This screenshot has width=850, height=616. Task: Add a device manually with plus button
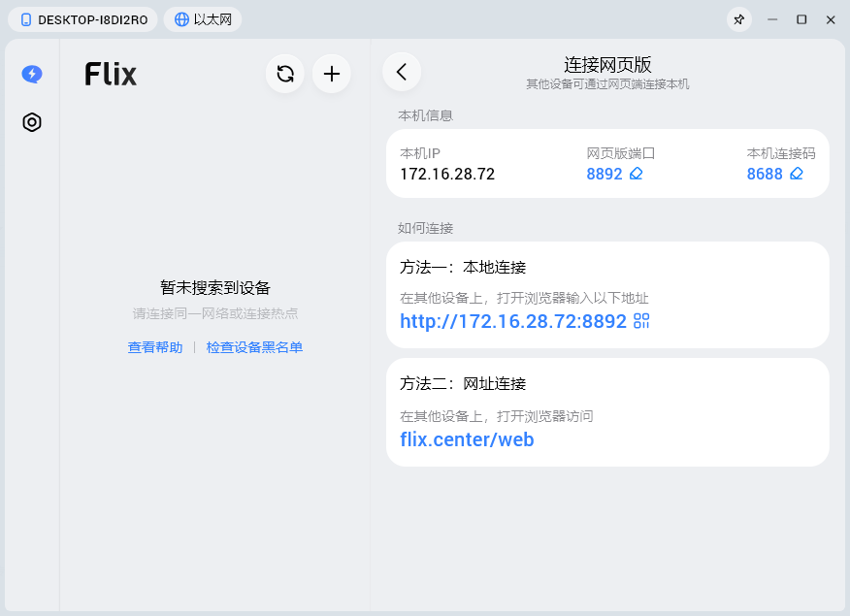pos(332,74)
